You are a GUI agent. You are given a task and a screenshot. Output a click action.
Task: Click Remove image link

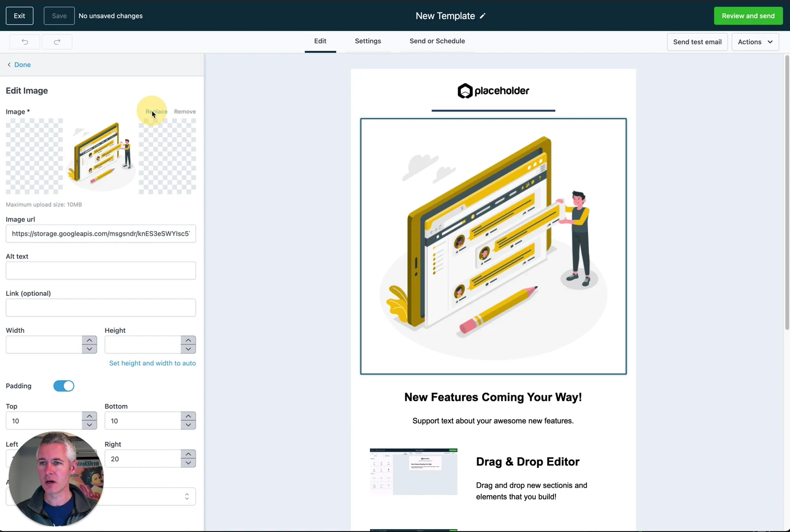185,112
